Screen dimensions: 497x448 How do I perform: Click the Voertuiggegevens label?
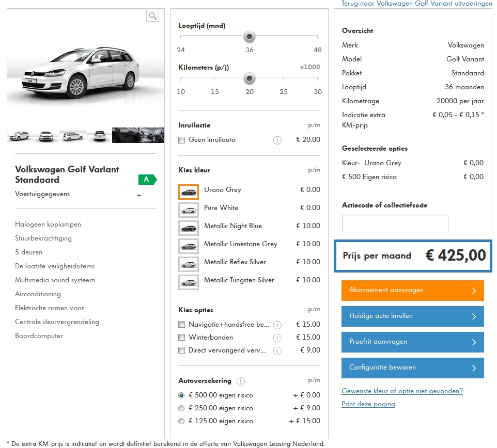click(x=42, y=194)
